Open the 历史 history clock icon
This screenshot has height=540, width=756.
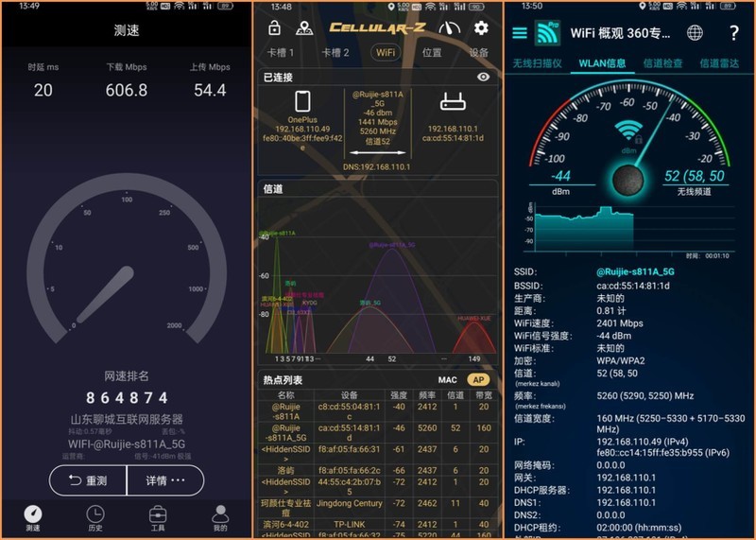[x=95, y=518]
